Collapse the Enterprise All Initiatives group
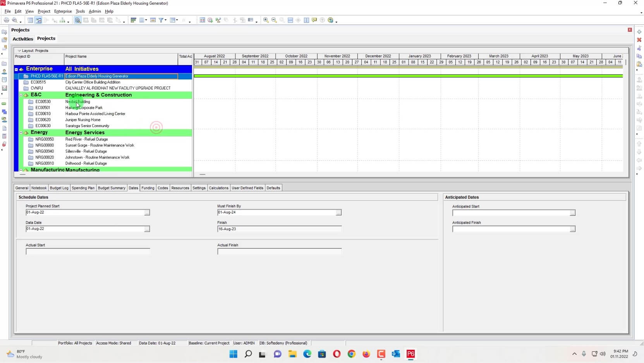 coord(16,69)
